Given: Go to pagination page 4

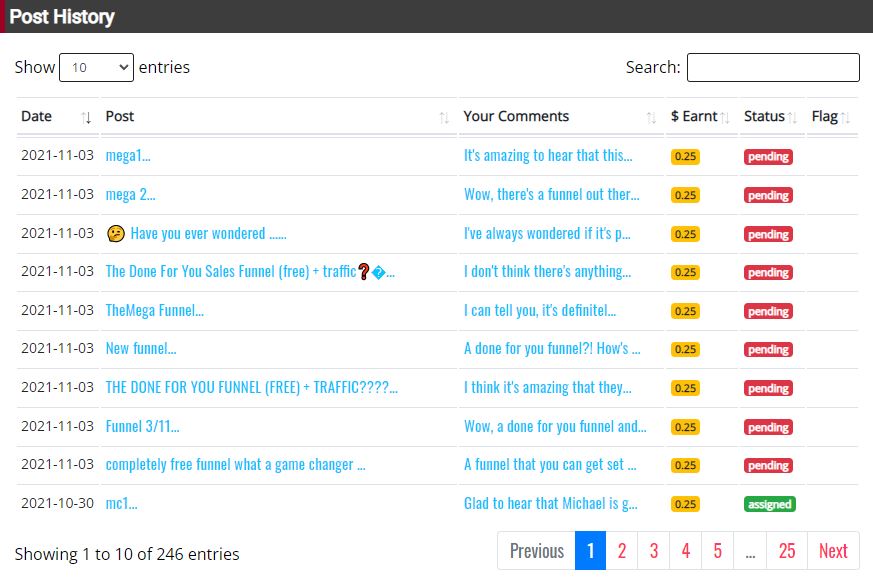Looking at the screenshot, I should coord(686,551).
